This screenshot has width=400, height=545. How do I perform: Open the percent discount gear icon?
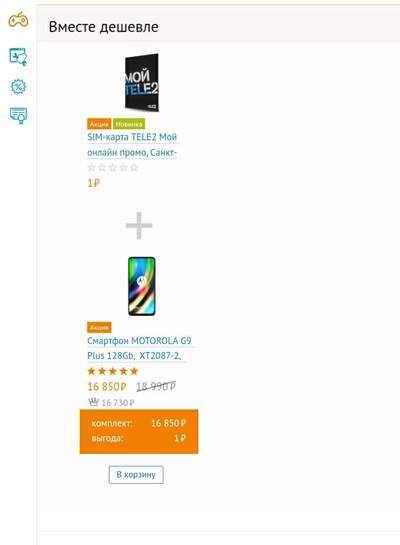(x=18, y=87)
